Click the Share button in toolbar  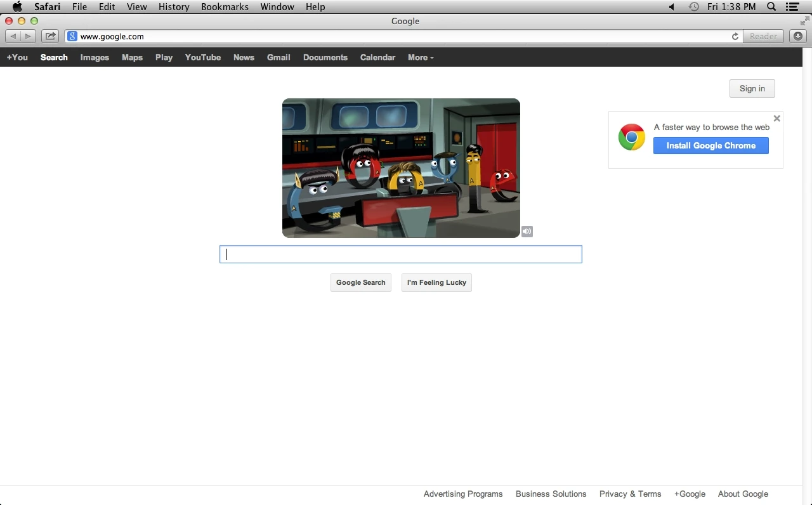(x=51, y=36)
